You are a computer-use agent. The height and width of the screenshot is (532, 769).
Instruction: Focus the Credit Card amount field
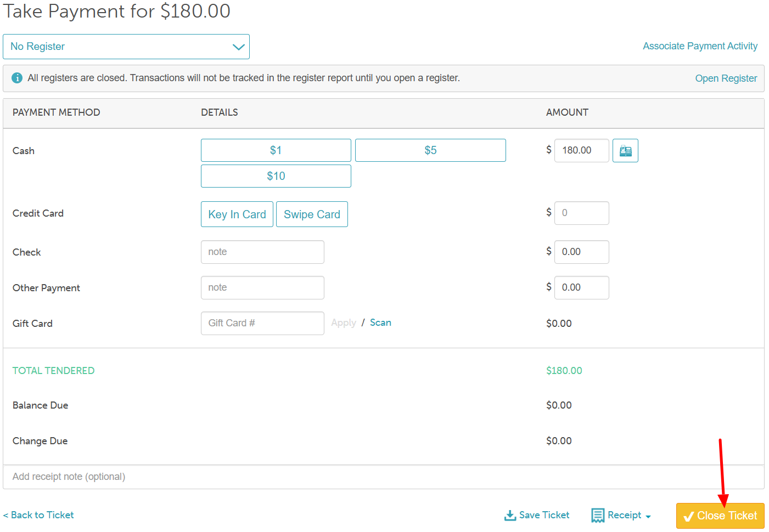tap(582, 213)
